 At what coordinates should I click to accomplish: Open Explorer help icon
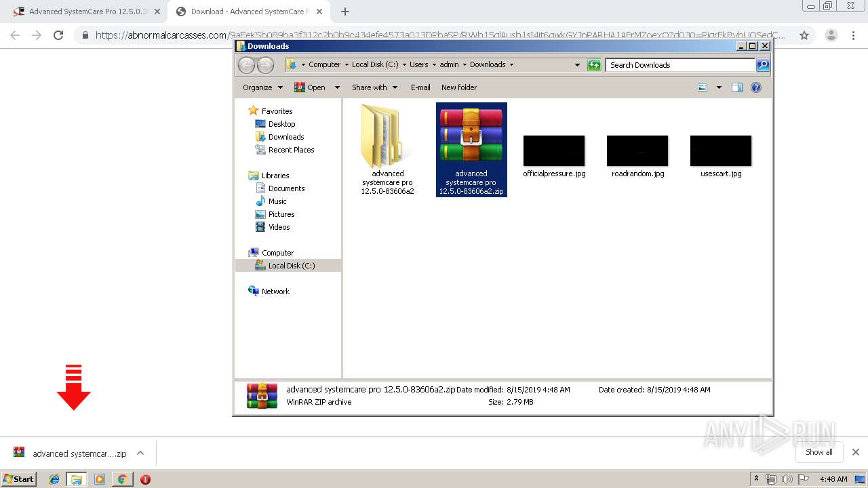tap(756, 87)
